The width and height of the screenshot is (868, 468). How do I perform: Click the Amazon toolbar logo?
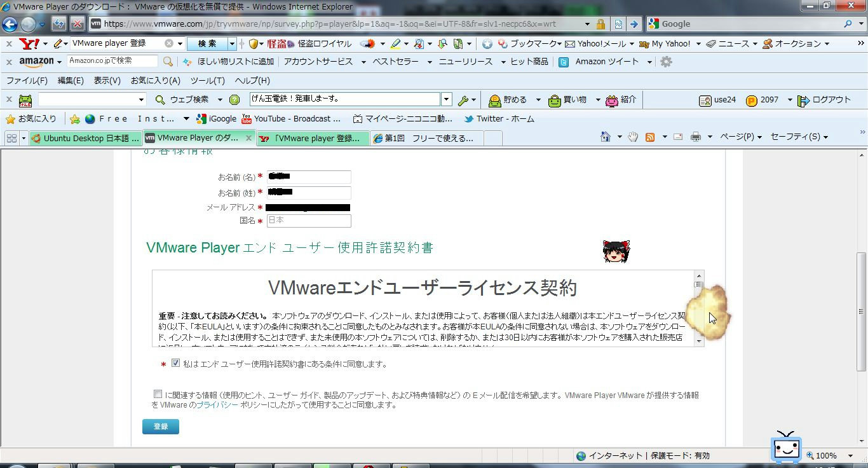(x=36, y=62)
